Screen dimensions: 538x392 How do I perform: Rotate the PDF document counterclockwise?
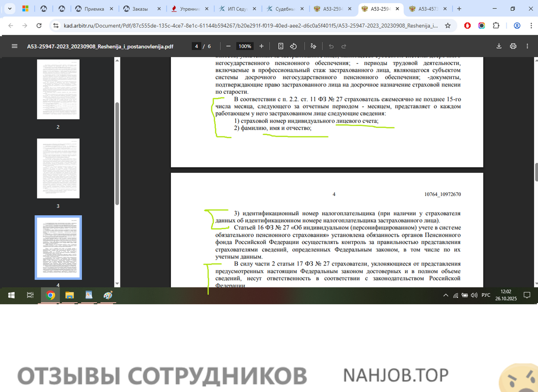click(x=293, y=46)
